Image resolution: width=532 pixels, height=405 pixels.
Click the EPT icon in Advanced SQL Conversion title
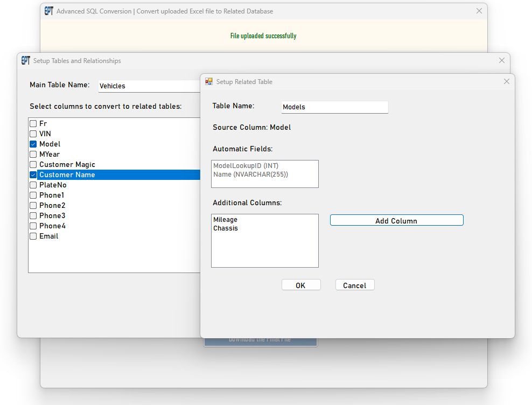point(48,11)
